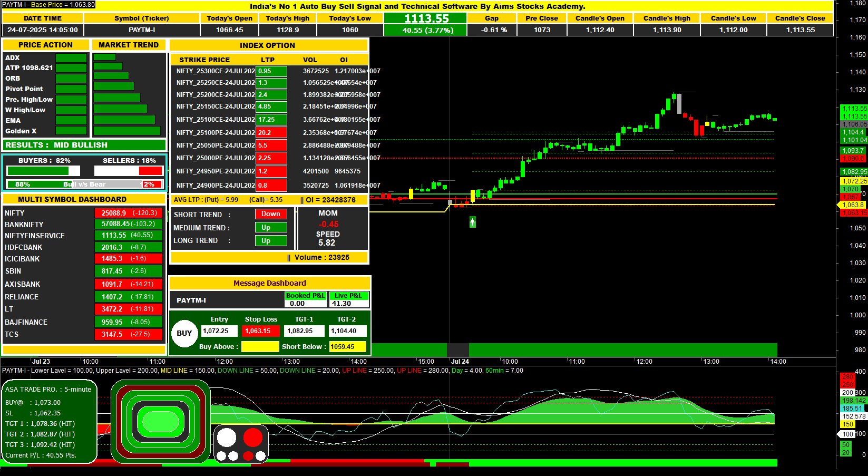
Task: Click the ADX indicator green bar
Action: pos(71,58)
